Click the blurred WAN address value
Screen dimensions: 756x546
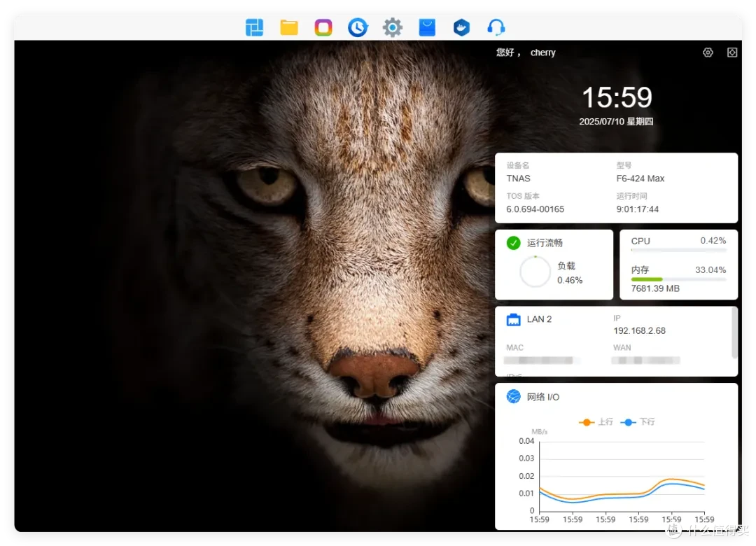click(645, 360)
